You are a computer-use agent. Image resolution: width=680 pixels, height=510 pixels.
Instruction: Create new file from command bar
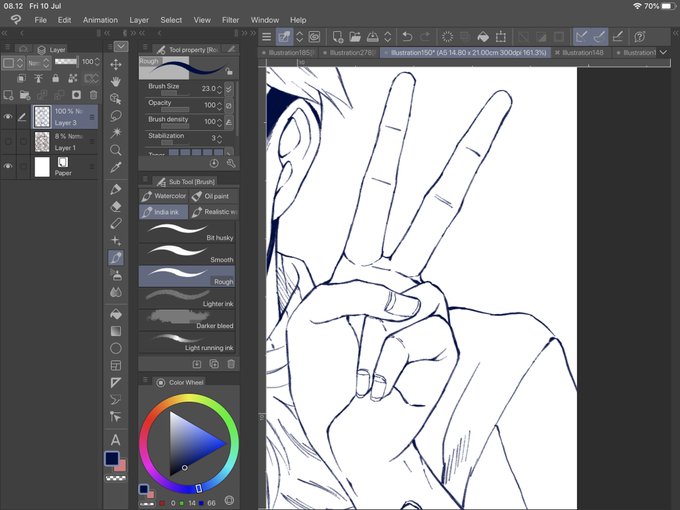338,37
